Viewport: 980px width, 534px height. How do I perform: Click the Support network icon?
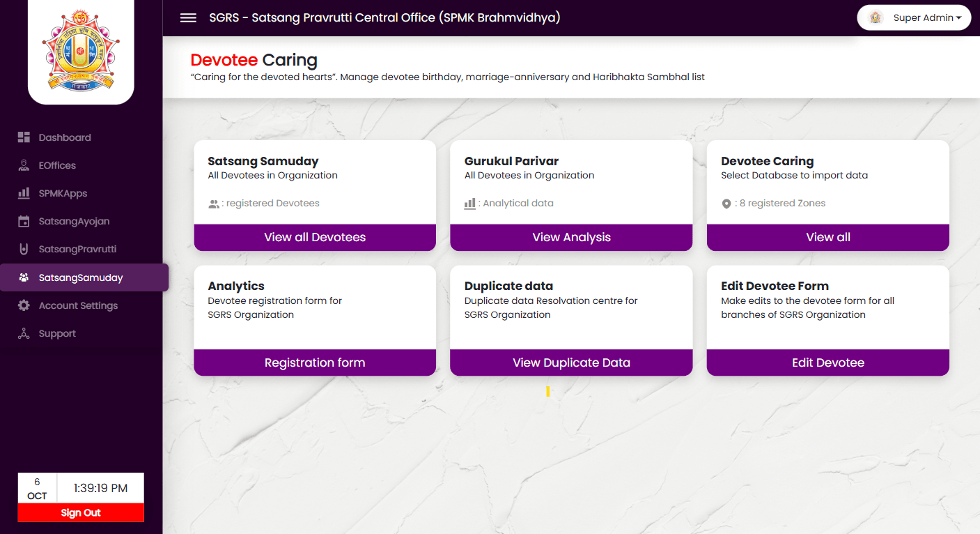pyautogui.click(x=24, y=334)
